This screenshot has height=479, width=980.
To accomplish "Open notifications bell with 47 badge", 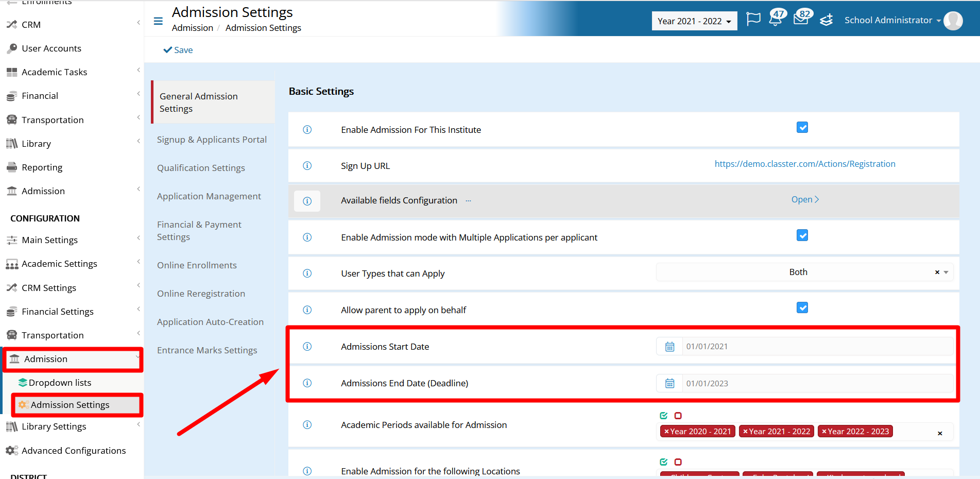I will tap(777, 18).
